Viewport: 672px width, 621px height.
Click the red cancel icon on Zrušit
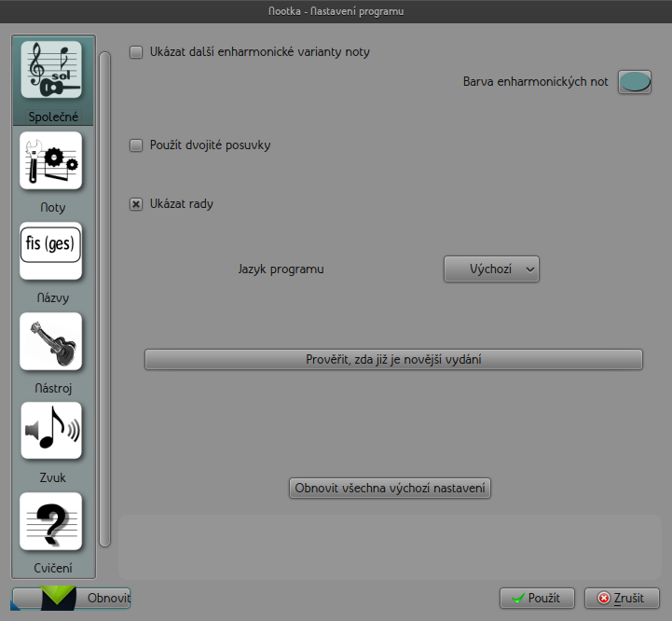(603, 598)
